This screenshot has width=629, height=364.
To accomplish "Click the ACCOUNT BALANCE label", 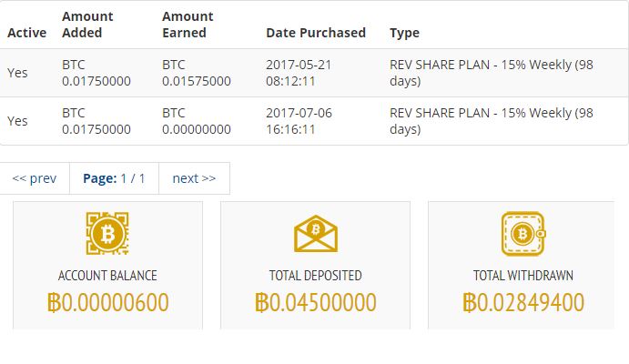I will tap(107, 276).
